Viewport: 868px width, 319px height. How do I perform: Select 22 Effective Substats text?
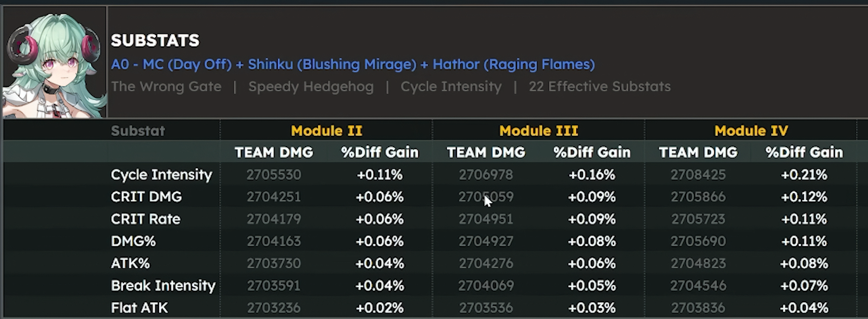[600, 86]
